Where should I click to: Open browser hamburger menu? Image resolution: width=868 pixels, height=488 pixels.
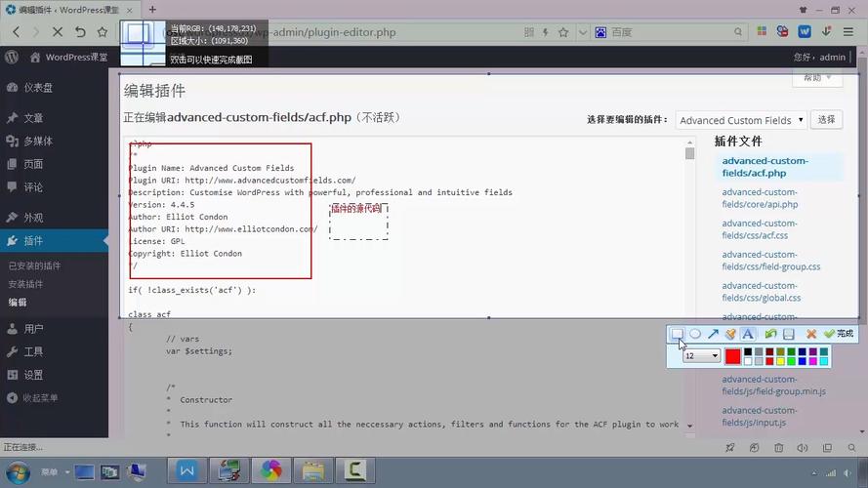848,32
